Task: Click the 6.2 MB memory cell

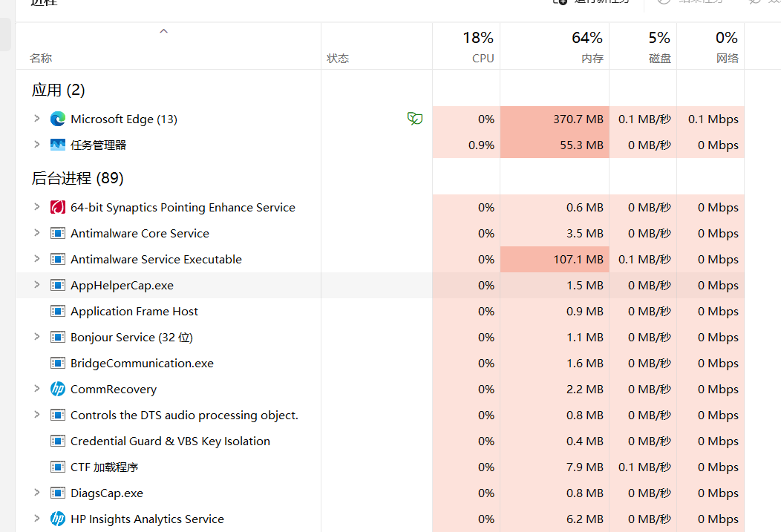Action: (x=555, y=519)
